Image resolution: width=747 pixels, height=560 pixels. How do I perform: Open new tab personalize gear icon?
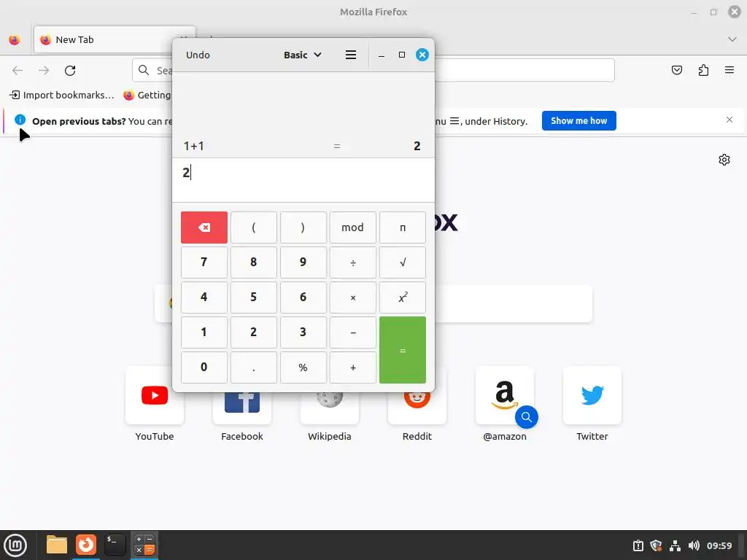pyautogui.click(x=724, y=160)
